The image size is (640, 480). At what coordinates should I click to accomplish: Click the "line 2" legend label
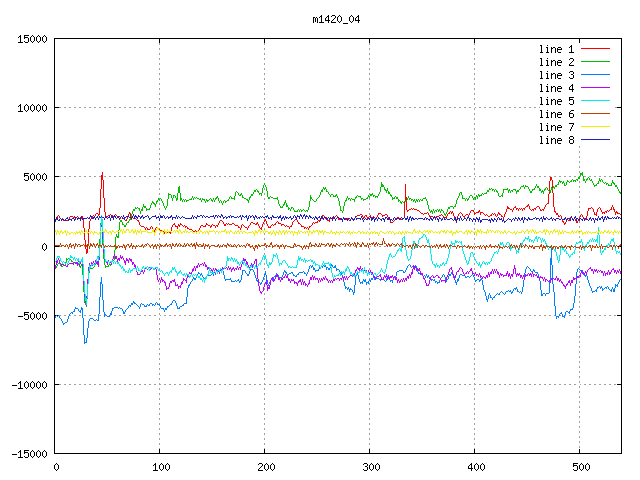click(557, 62)
